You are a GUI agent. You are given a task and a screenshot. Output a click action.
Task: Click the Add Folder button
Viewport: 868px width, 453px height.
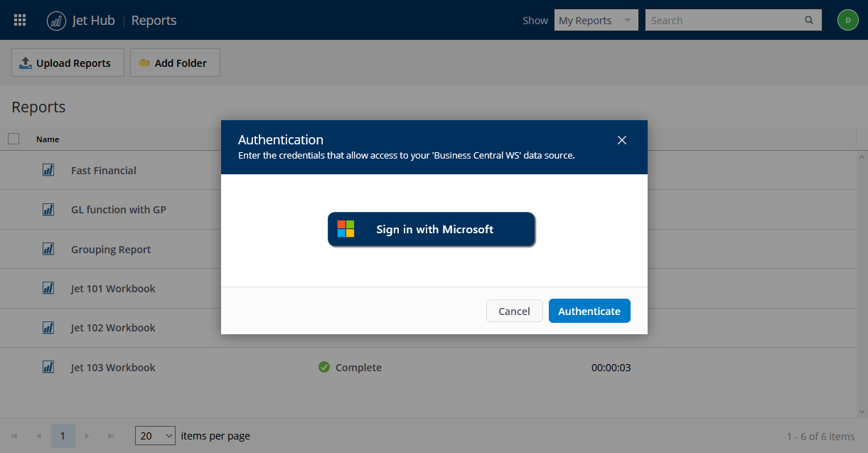[175, 63]
